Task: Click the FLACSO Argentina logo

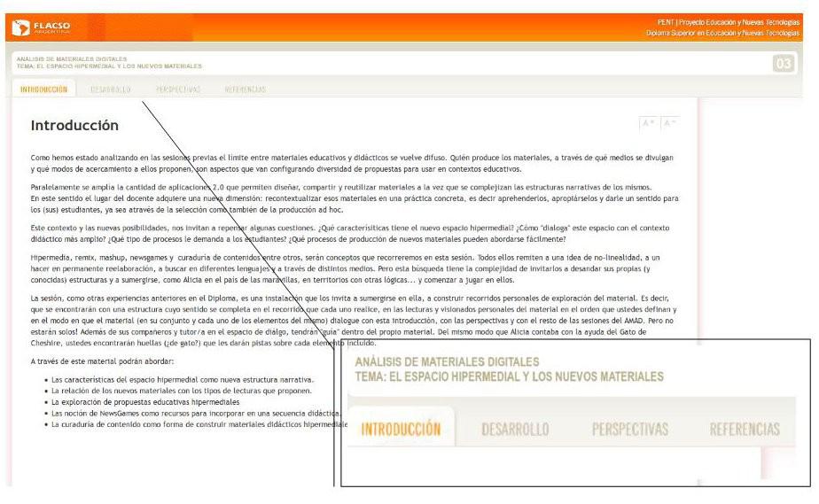Action: click(41, 27)
